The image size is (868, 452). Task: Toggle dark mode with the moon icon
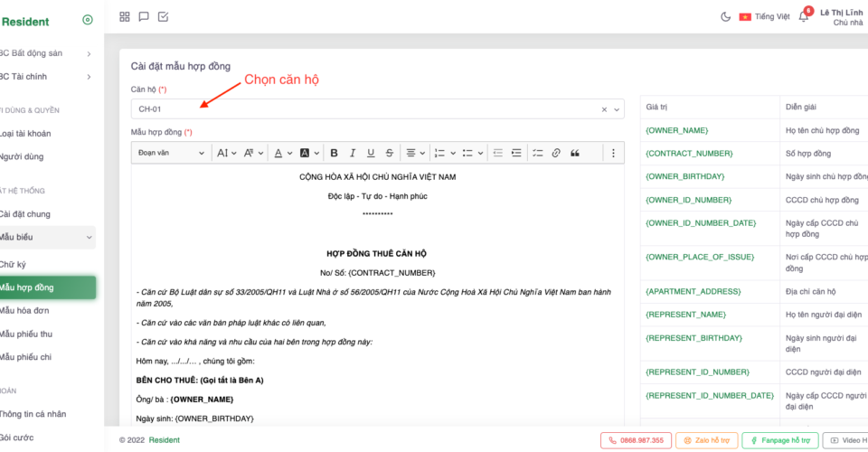(x=725, y=16)
